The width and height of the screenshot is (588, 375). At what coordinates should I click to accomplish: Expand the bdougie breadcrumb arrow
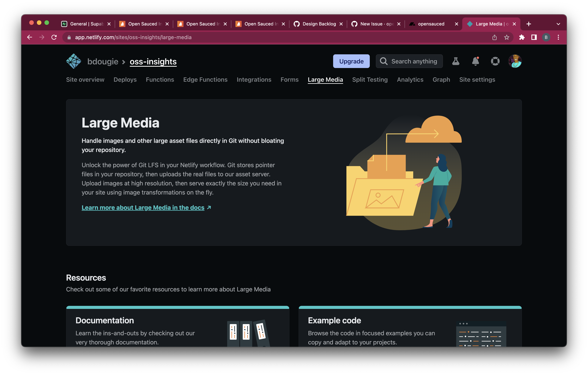click(123, 62)
